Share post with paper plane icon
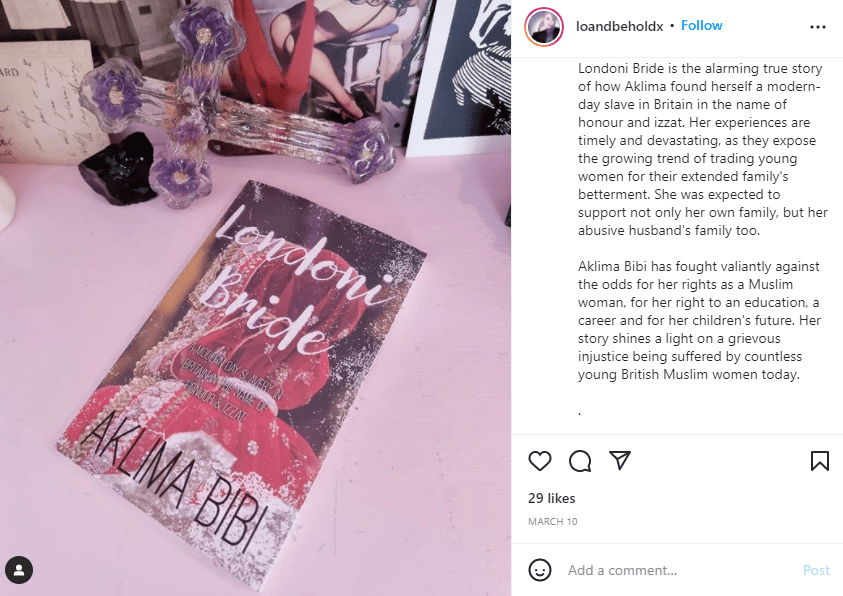Image resolution: width=843 pixels, height=596 pixels. (620, 461)
